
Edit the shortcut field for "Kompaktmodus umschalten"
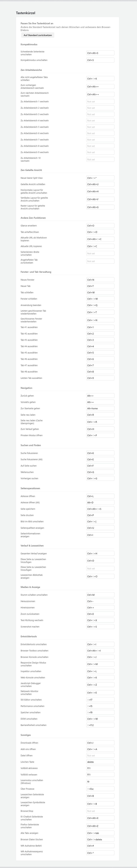[x=100, y=60]
